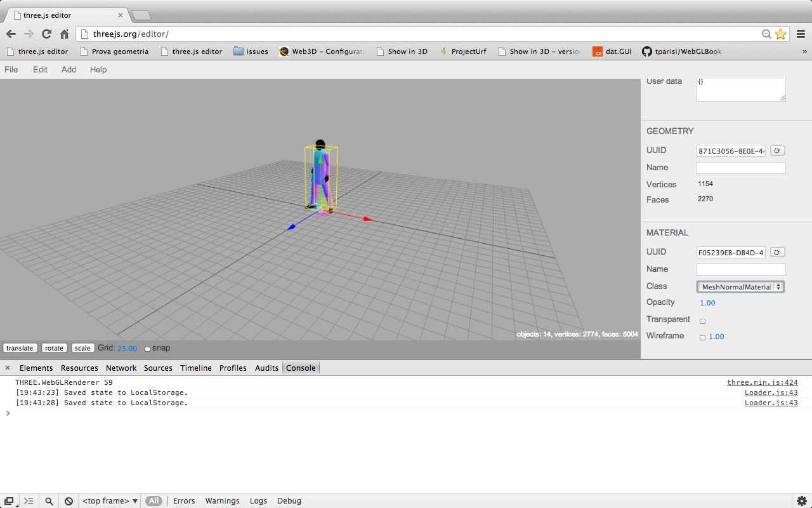
Task: Open the three.min.js:424 source link
Action: 762,382
